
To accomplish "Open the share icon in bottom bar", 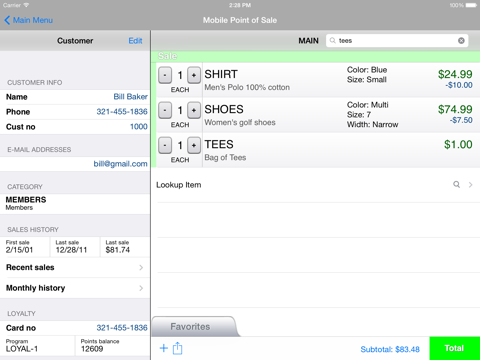I will point(178,348).
